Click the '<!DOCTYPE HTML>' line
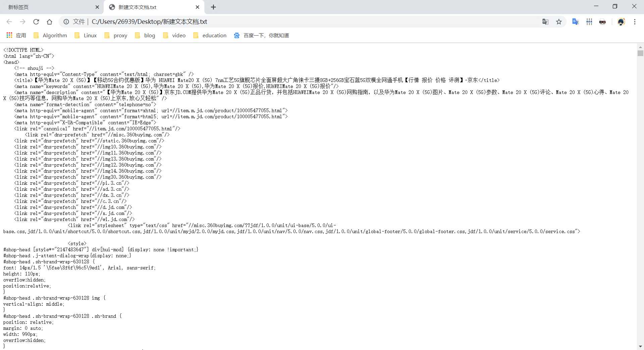 pos(23,50)
